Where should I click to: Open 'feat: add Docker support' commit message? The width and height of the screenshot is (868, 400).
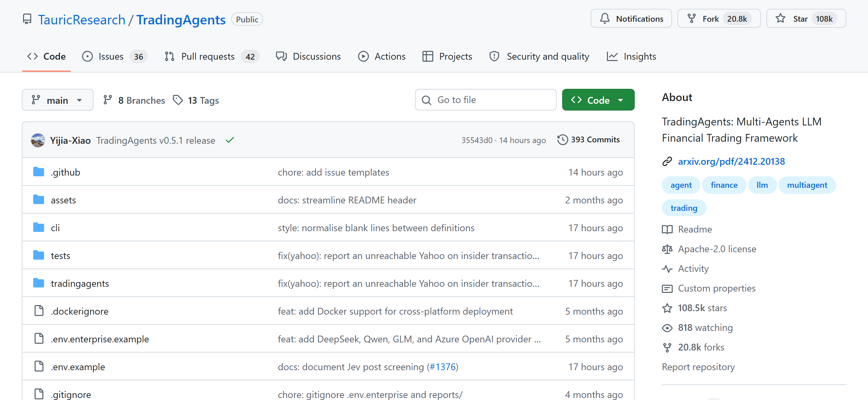pyautogui.click(x=395, y=311)
